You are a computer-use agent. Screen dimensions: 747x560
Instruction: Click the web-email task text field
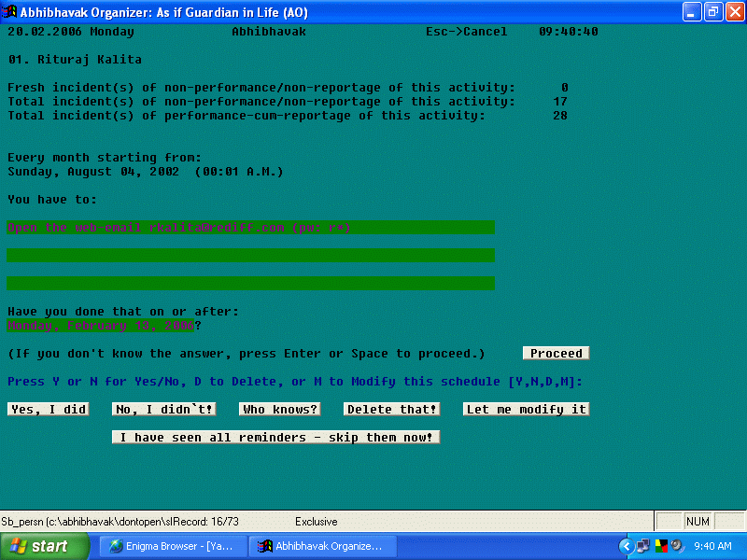pos(250,228)
